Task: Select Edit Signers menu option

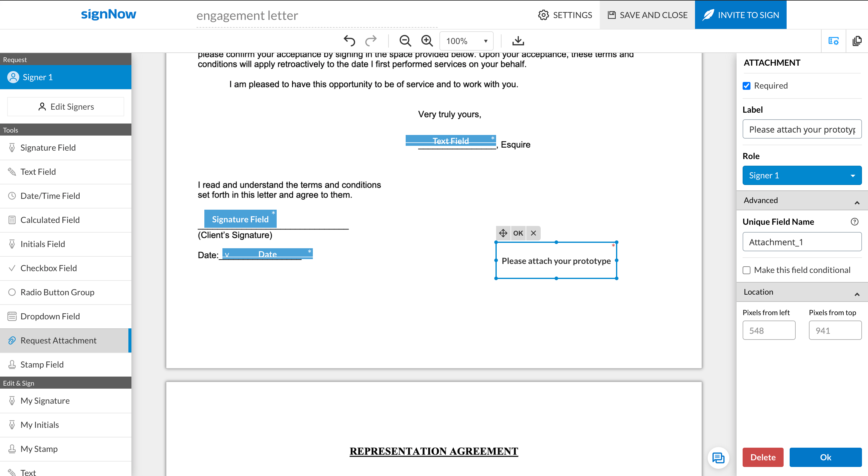Action: (x=66, y=107)
